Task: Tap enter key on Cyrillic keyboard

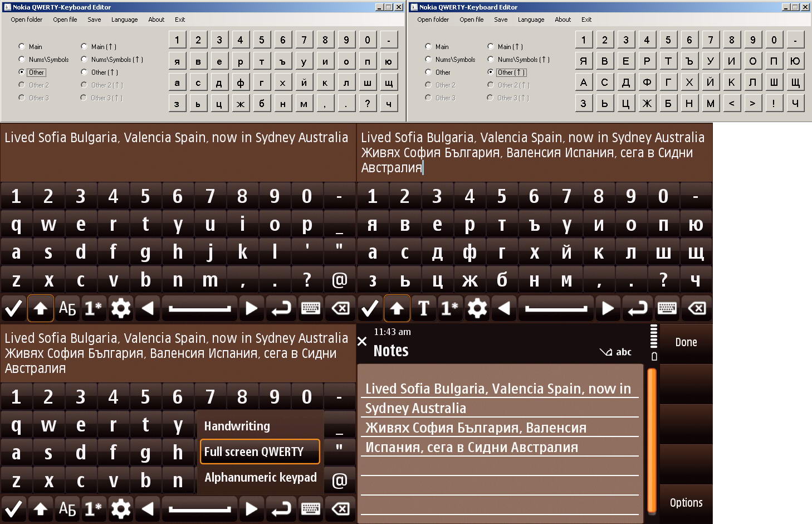Action: click(638, 308)
